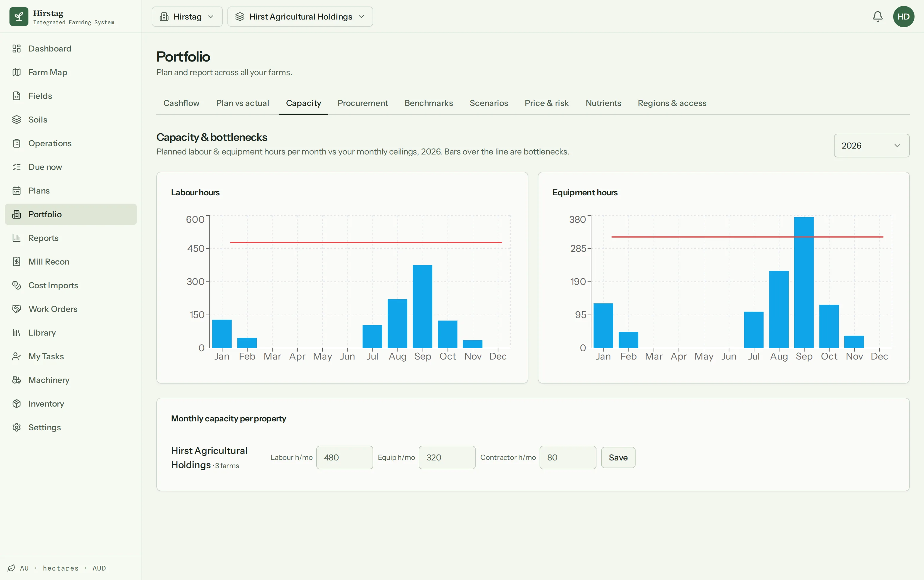Open the Soils layers icon
This screenshot has width=924, height=580.
coord(17,120)
